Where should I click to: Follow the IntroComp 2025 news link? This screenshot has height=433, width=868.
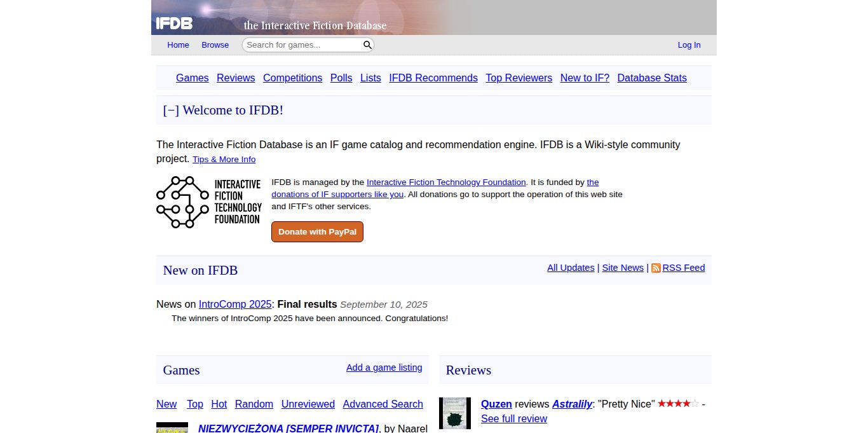[x=235, y=304]
